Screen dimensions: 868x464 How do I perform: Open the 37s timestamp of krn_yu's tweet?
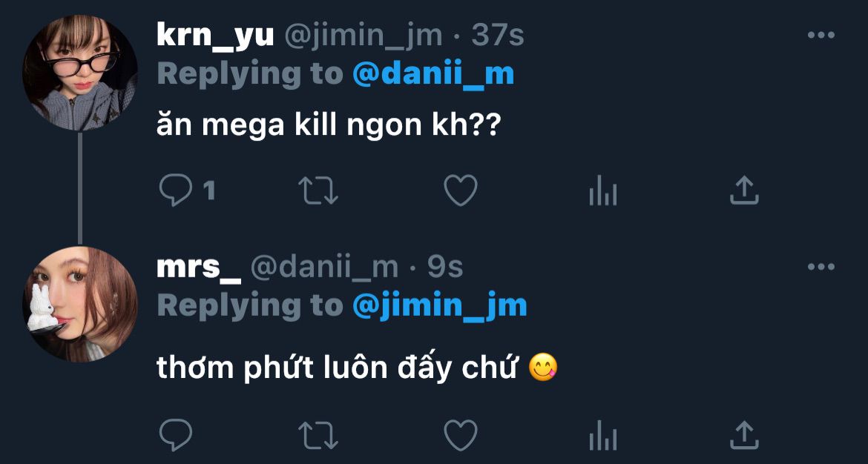[x=498, y=35]
